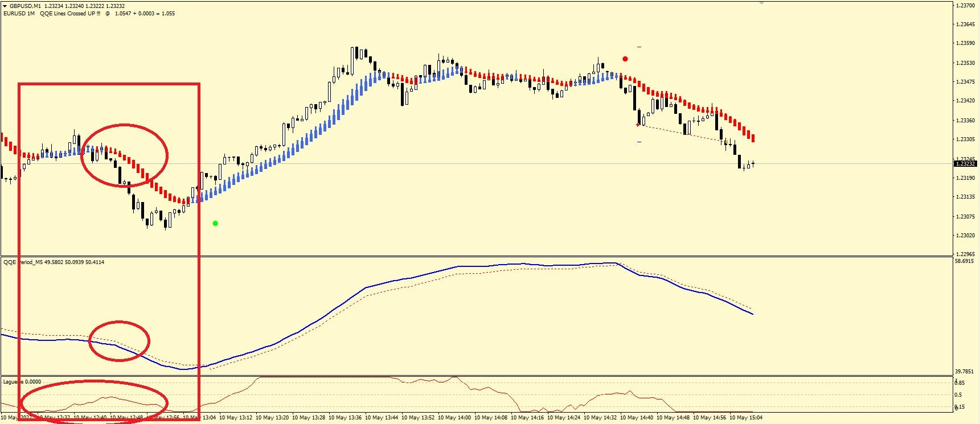Click time label 10 May 14:16
Viewport: 980px width, 424px height.
[527, 418]
